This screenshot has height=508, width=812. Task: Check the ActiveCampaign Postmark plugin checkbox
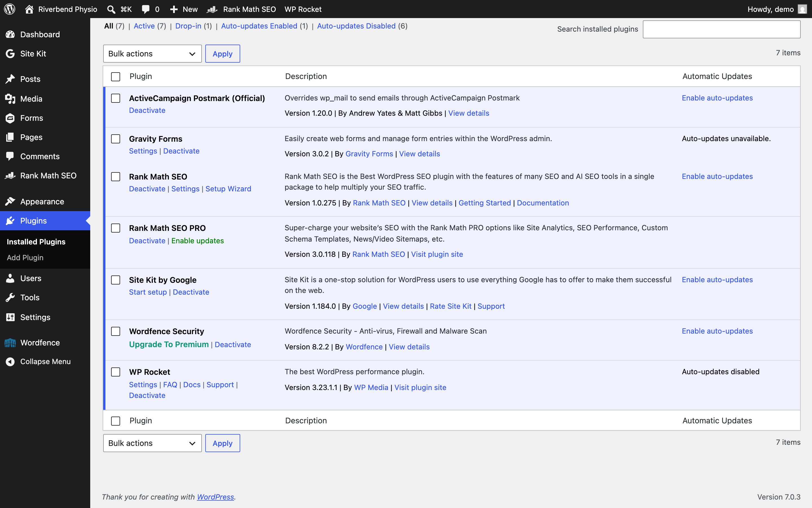click(x=116, y=98)
